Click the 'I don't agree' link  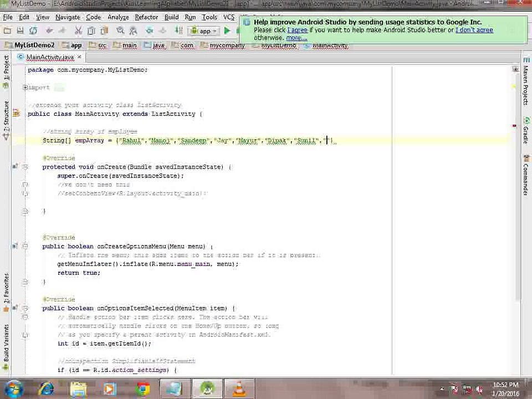(474, 30)
